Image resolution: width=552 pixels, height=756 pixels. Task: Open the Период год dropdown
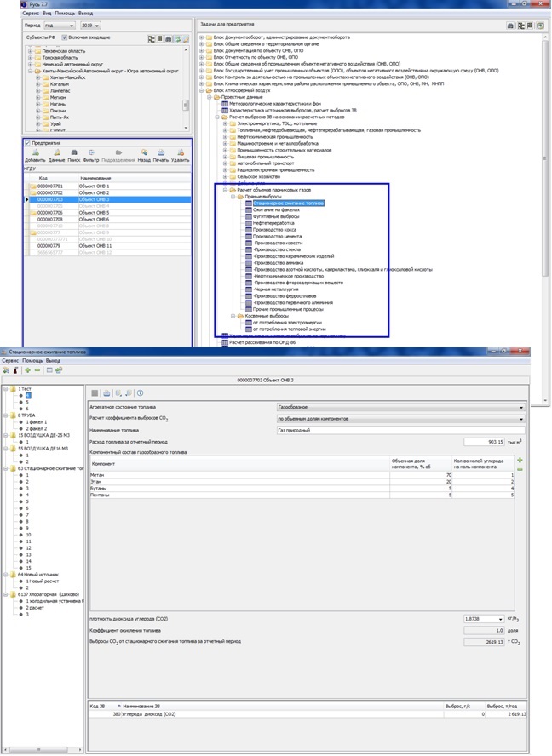[x=60, y=26]
